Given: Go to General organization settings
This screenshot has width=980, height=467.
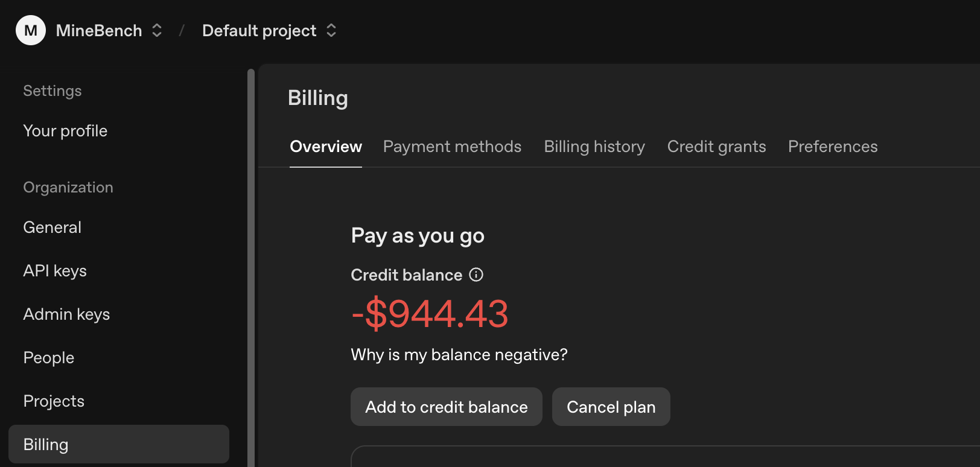Looking at the screenshot, I should click(52, 227).
